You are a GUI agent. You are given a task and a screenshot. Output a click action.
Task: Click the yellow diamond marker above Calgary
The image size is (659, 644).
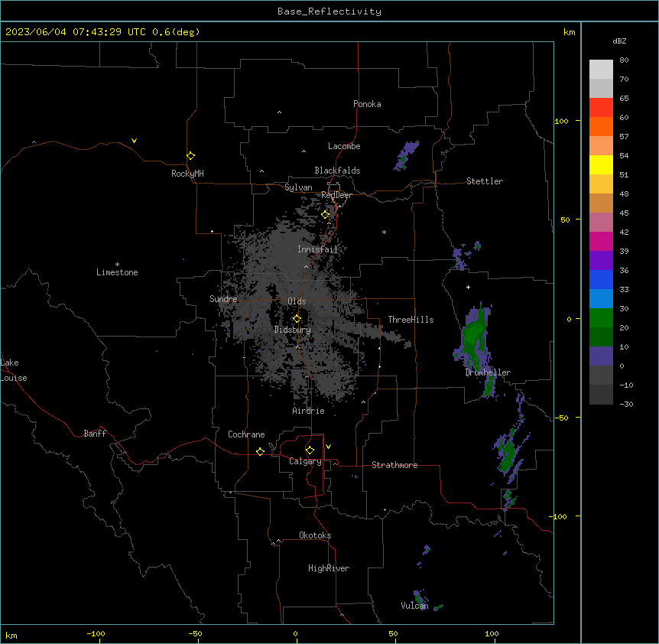click(x=310, y=450)
